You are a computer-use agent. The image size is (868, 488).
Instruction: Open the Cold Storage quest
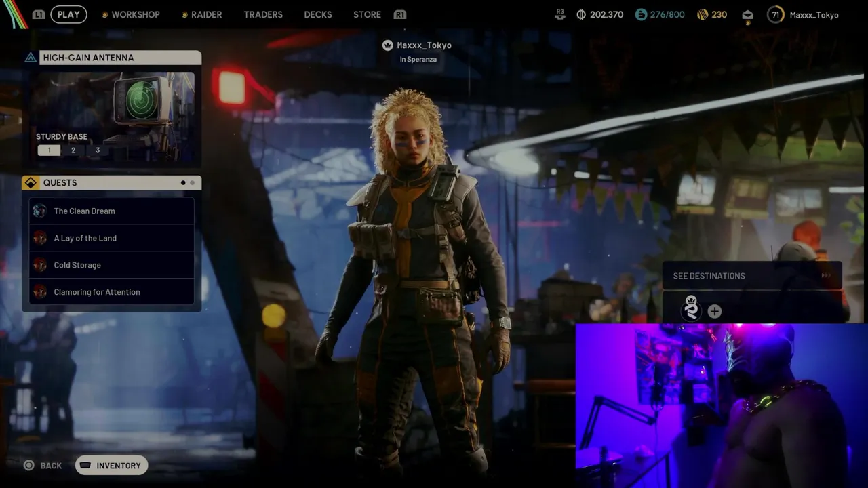click(112, 265)
